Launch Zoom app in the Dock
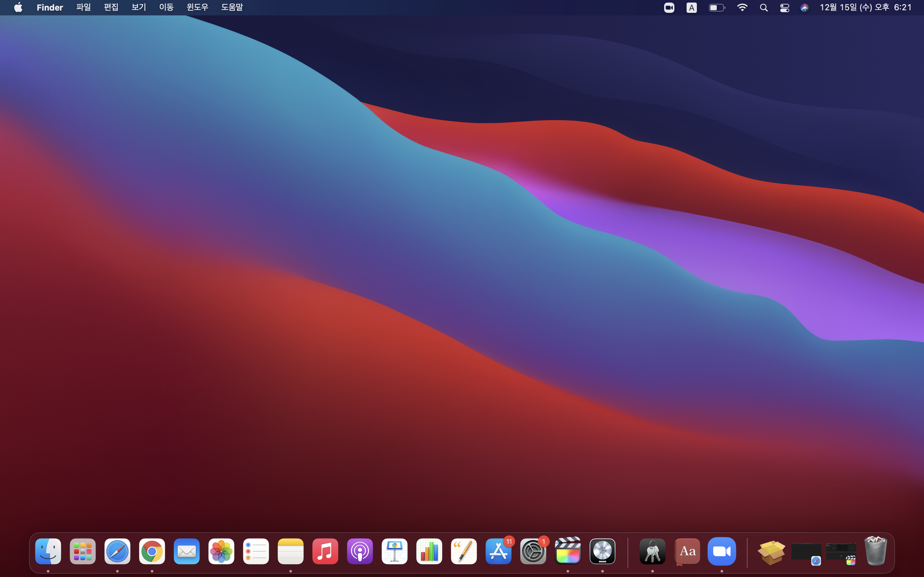This screenshot has height=577, width=924. coord(721,551)
